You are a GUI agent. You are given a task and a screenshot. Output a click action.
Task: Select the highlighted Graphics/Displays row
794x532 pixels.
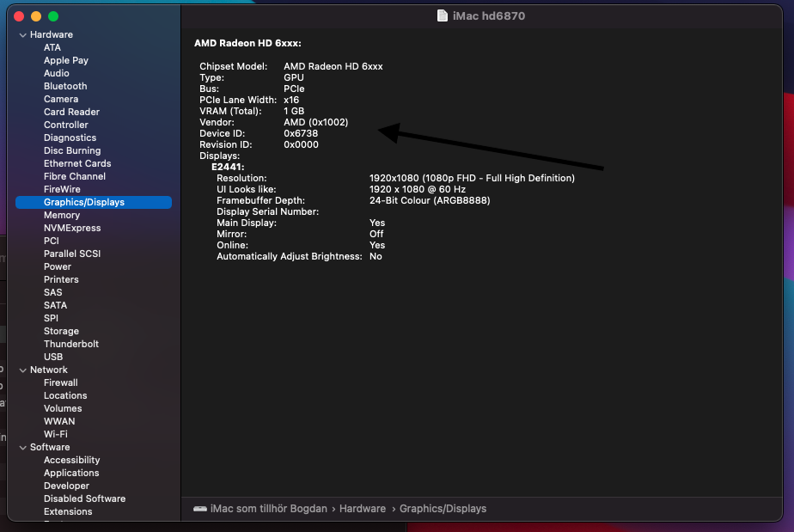(94, 202)
